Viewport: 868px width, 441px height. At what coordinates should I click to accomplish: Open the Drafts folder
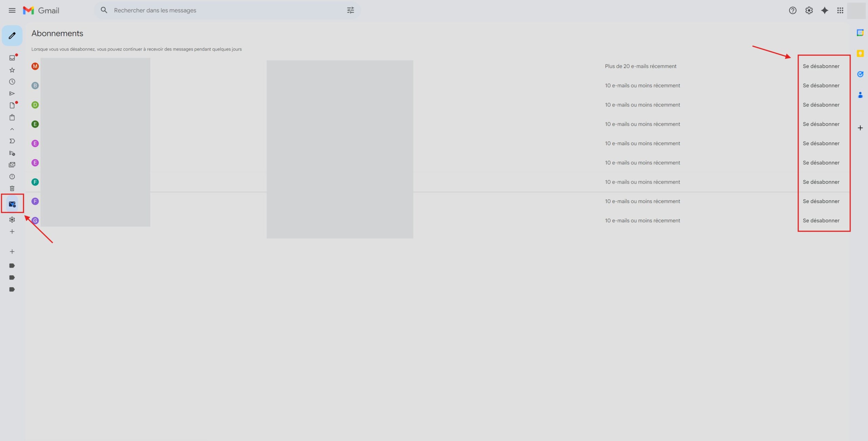pos(12,105)
